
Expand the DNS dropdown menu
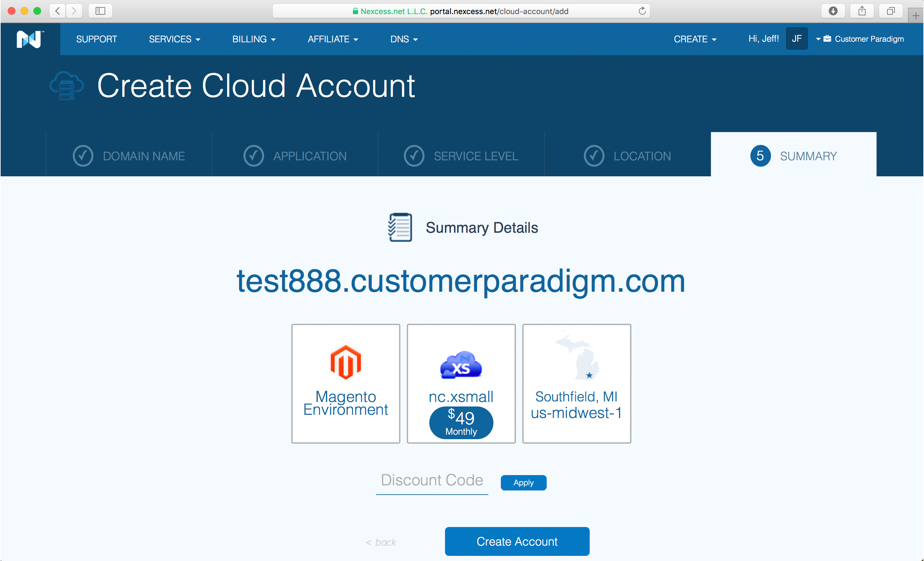click(404, 39)
